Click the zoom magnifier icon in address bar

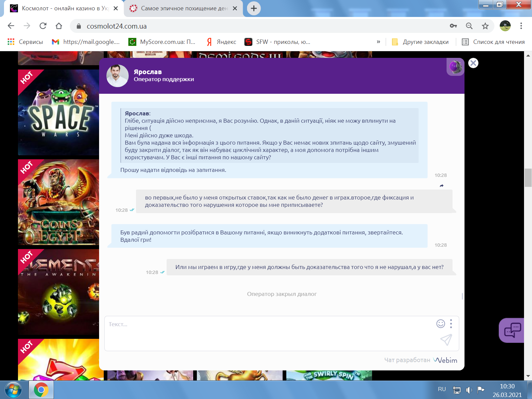click(469, 26)
